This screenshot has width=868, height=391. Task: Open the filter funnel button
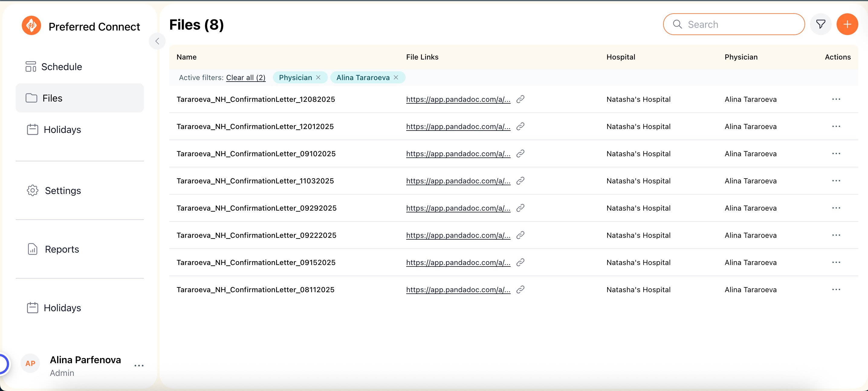click(821, 24)
